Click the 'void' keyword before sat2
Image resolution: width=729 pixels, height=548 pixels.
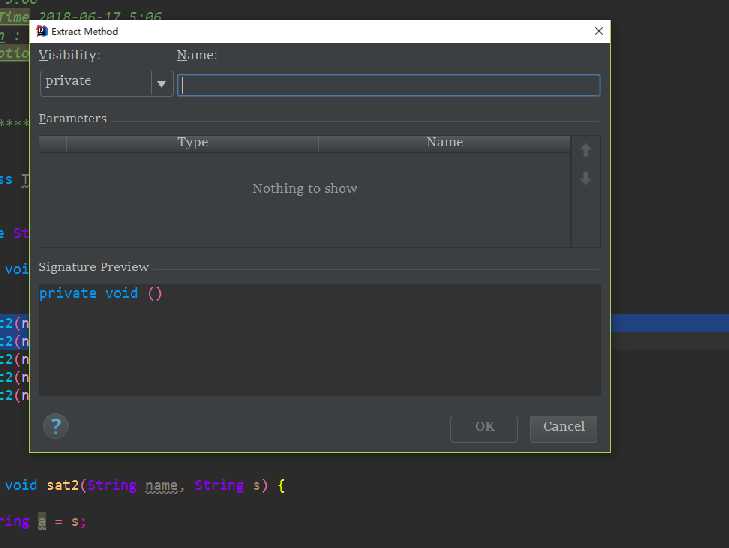[21, 485]
